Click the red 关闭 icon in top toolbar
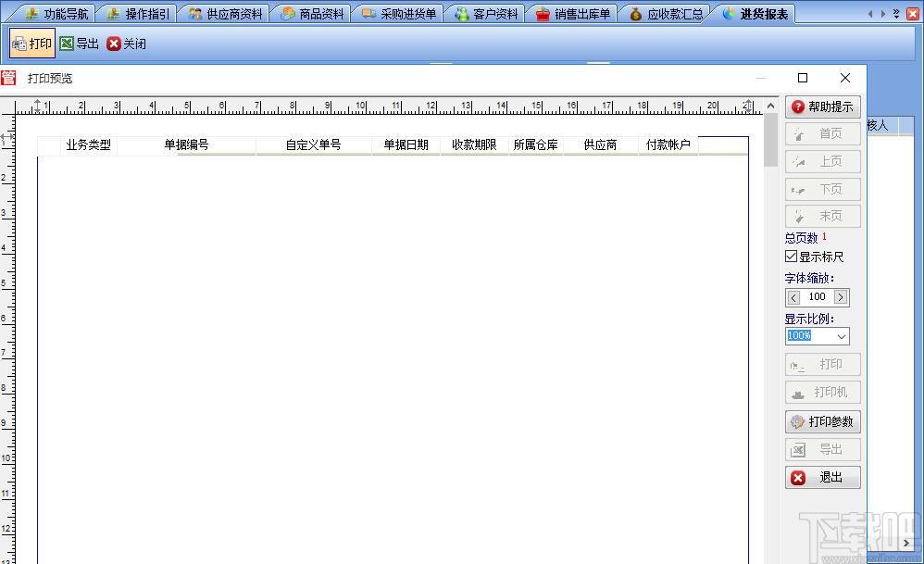 [x=114, y=44]
